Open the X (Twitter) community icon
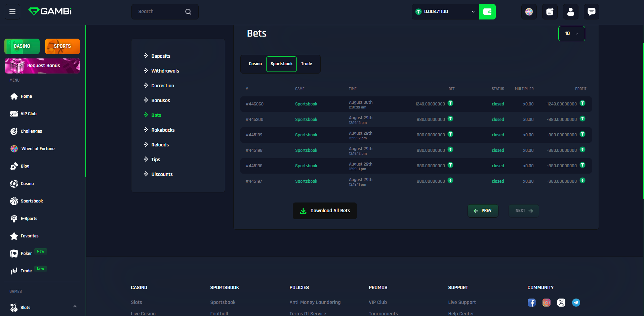Viewport: 644px width, 316px height. click(561, 303)
